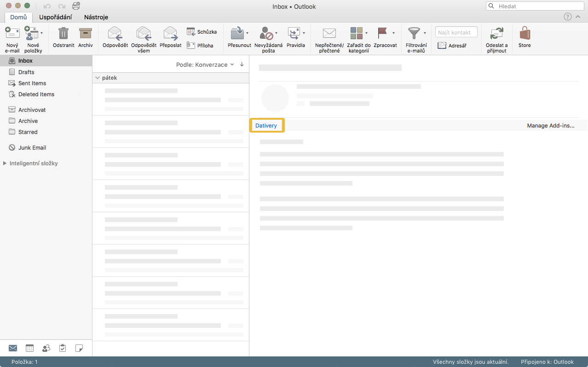Click the Print icon in title bar
The height and width of the screenshot is (367, 588).
coord(76,6)
